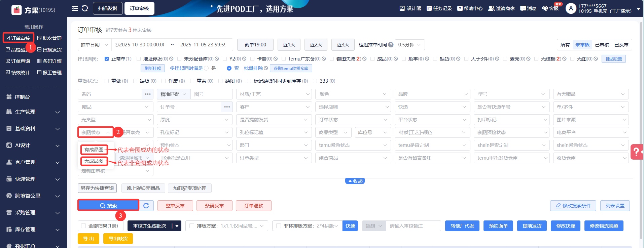This screenshot has height=248, width=644.
Task: Click the 订单号 input field
Action: 188,107
